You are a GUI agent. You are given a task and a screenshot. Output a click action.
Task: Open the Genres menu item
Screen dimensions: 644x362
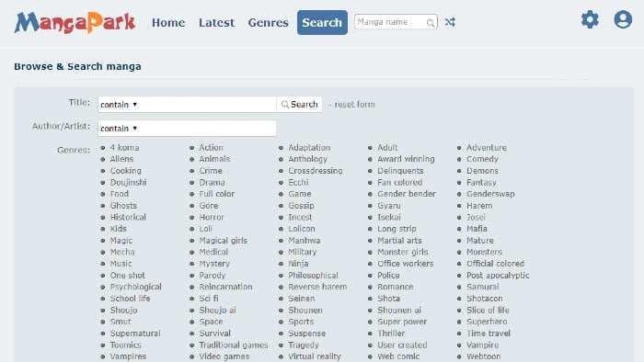pos(268,23)
